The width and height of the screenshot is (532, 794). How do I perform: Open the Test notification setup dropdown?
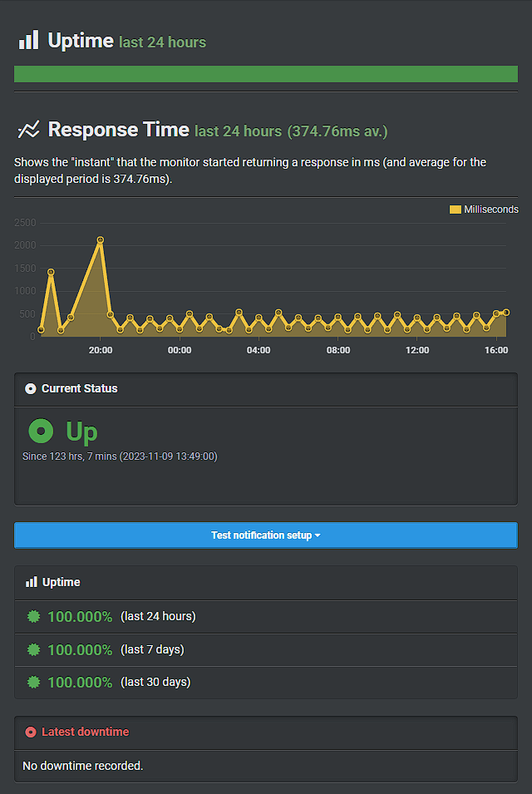[266, 535]
